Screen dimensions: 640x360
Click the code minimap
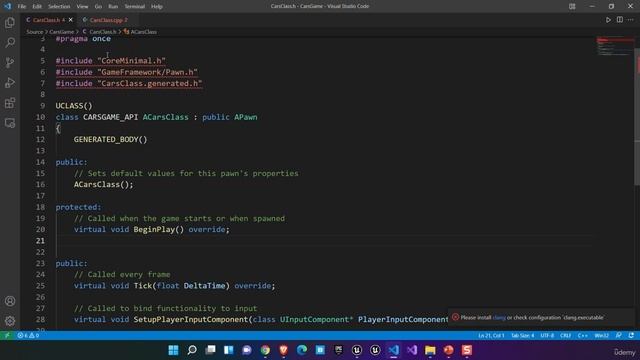click(615, 46)
